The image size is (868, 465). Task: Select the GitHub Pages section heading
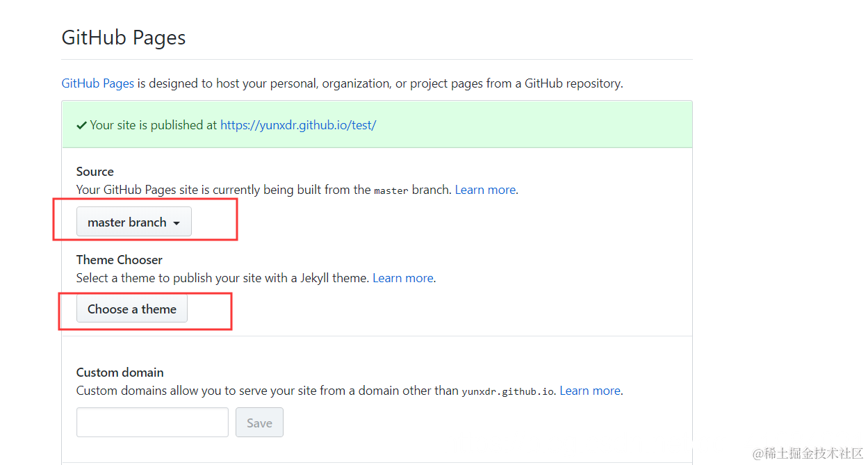pyautogui.click(x=124, y=37)
